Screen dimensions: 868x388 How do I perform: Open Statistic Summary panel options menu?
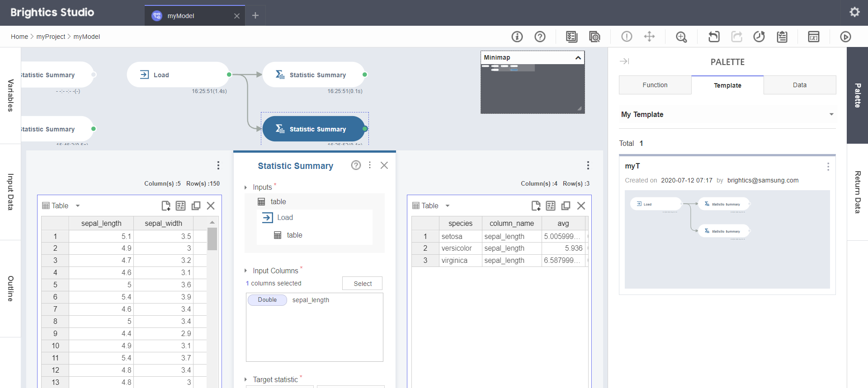coord(370,165)
